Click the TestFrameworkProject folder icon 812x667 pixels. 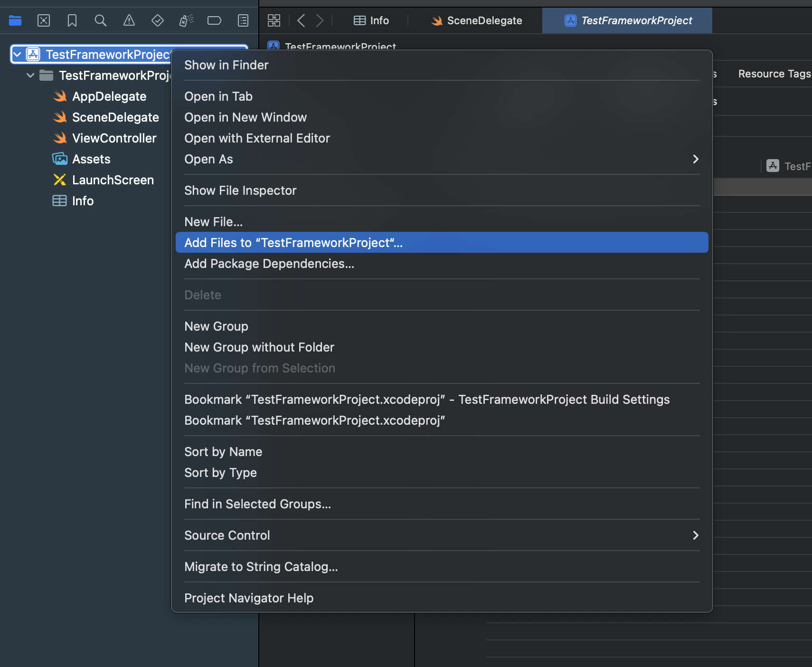pos(46,76)
